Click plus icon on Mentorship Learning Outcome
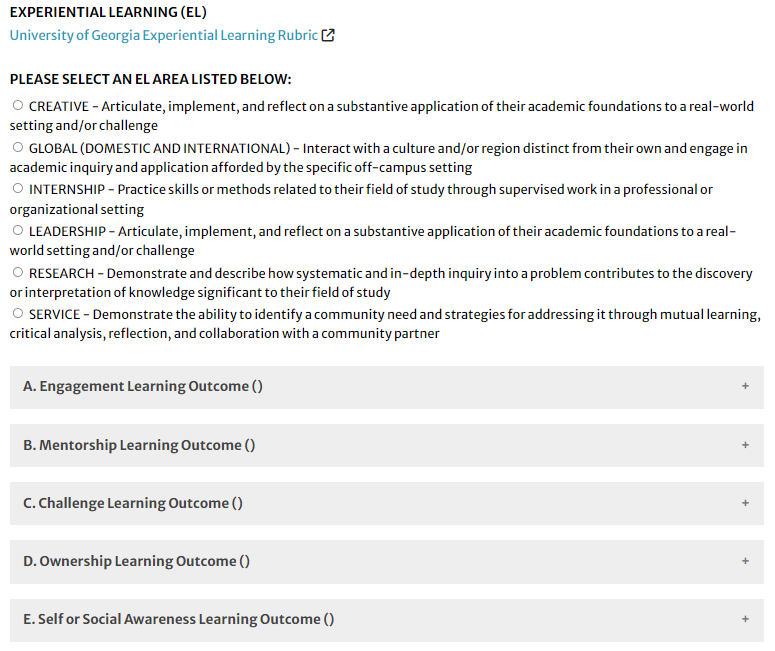The image size is (775, 651). [745, 445]
